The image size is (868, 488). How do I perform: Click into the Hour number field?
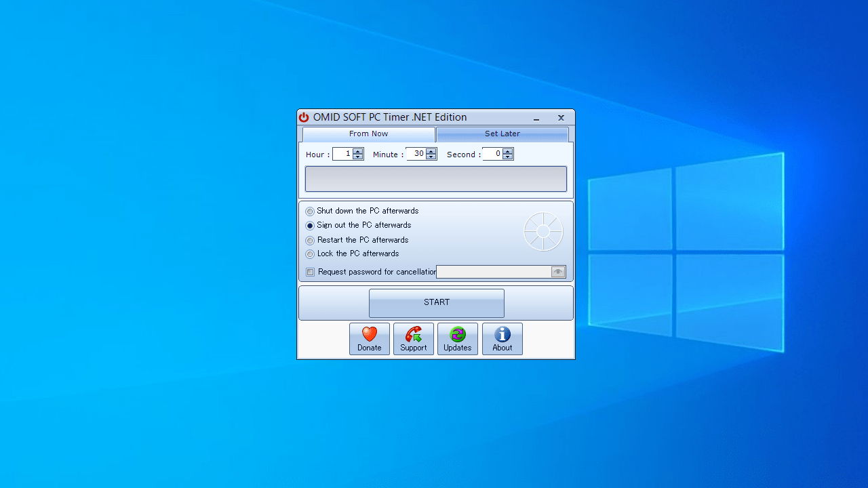coord(343,154)
